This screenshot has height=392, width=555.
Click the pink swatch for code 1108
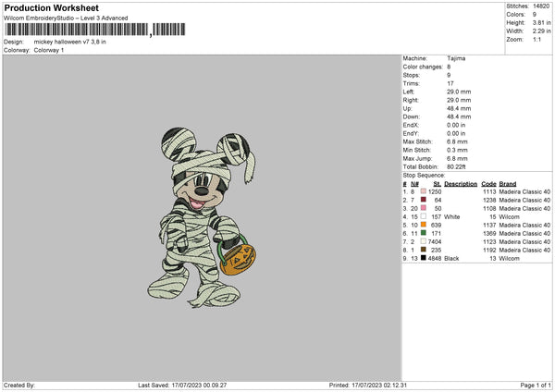point(424,208)
